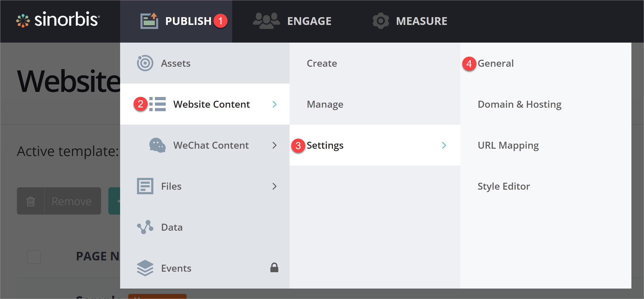
Task: Expand the WeChat Content submenu chevron
Action: click(275, 145)
